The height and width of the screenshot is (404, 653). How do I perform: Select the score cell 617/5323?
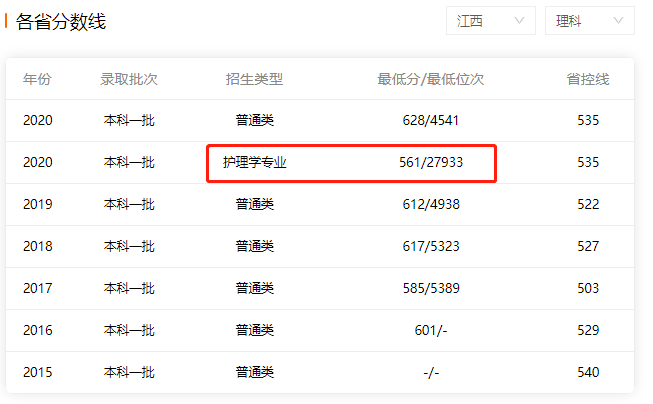[x=431, y=246]
